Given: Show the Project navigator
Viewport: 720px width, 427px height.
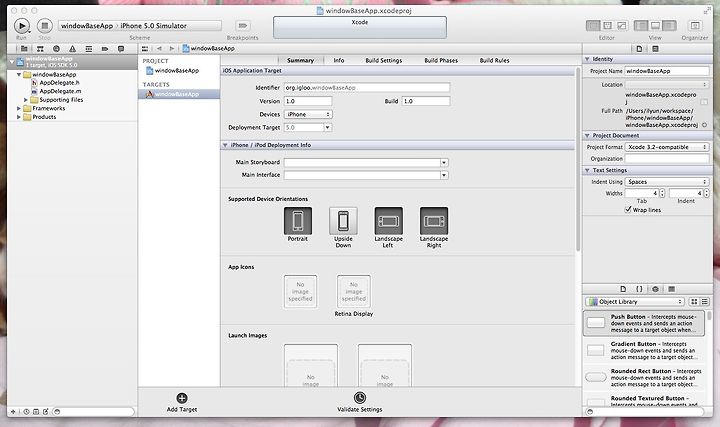Looking at the screenshot, I should 24,49.
